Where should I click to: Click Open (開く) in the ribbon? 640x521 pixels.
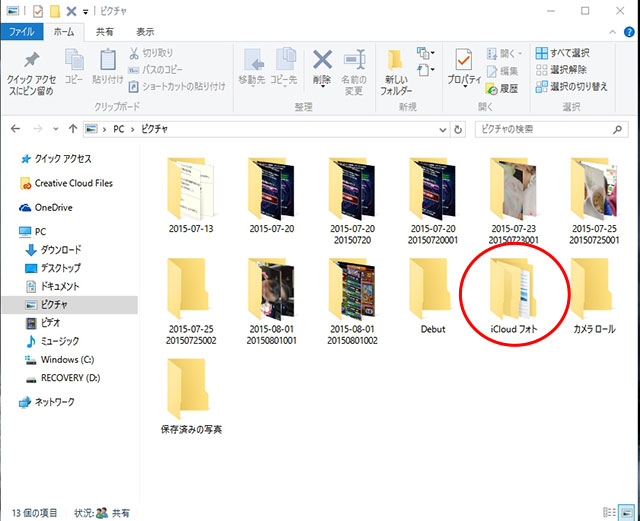[504, 53]
